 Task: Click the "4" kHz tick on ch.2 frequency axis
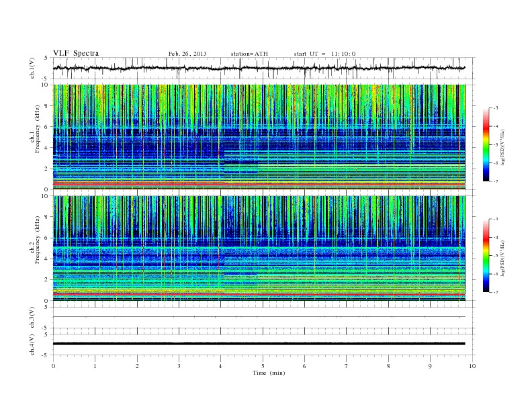tap(46, 259)
